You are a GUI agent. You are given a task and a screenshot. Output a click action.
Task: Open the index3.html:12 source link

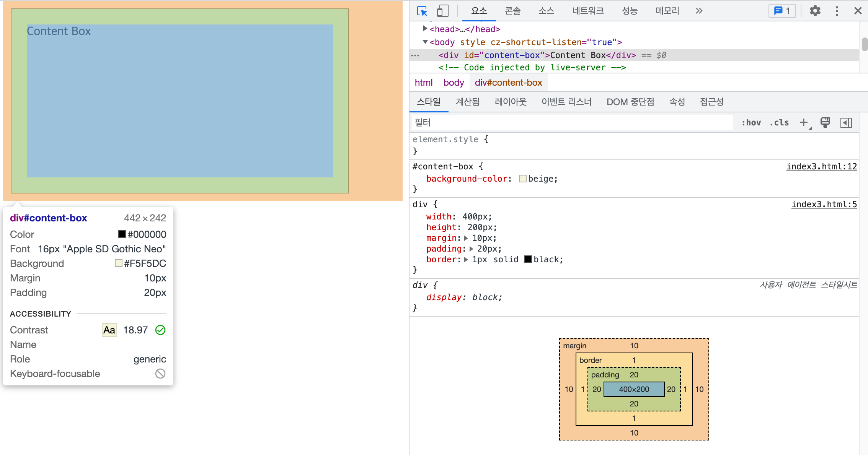coord(821,167)
